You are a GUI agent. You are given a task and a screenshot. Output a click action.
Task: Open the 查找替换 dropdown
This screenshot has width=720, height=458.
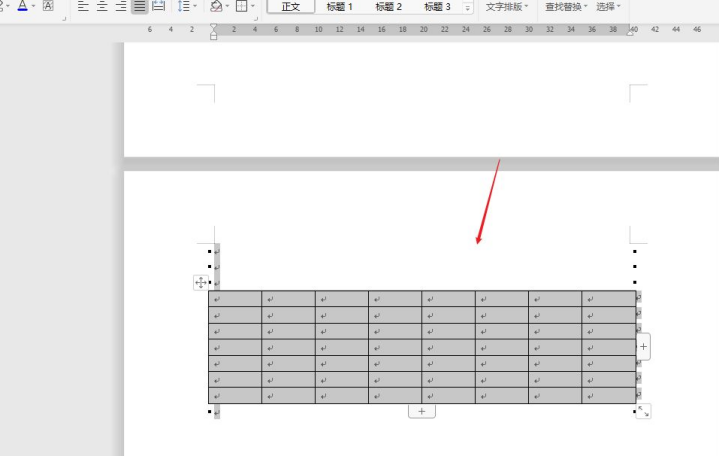point(566,7)
